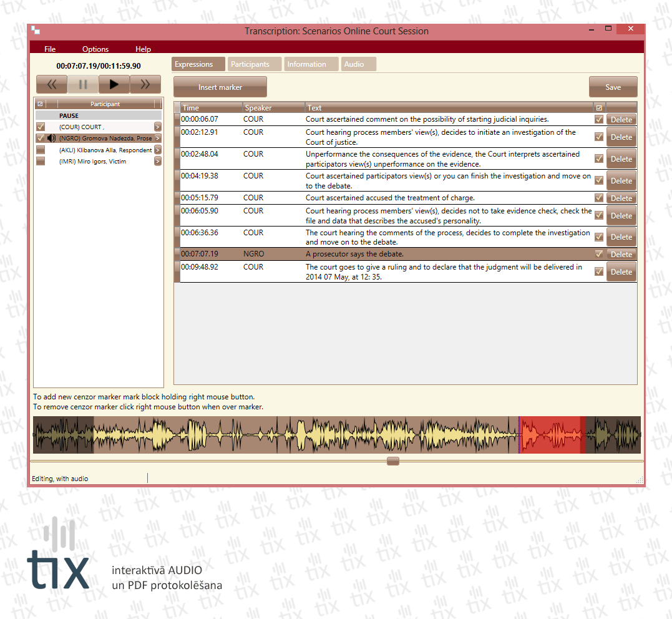
Task: Check the Miro Igors victim checkbox
Action: pos(41,161)
